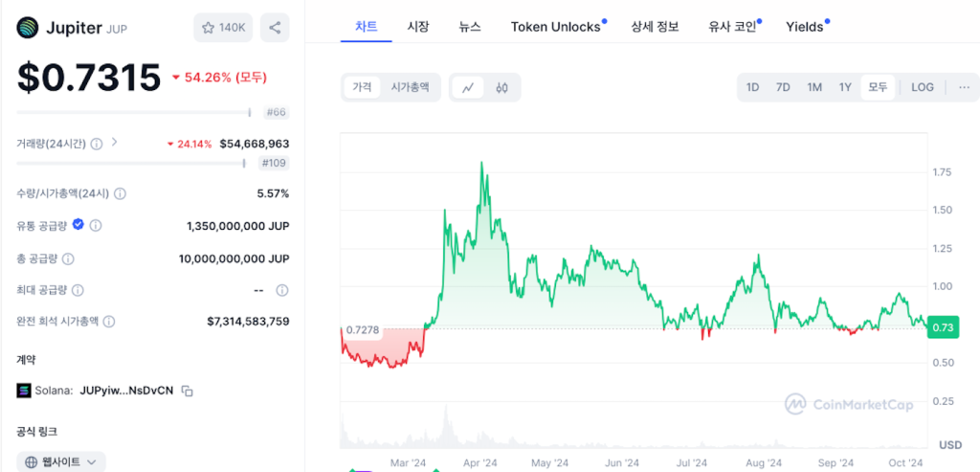Viewport: 980px width, 472px height.
Task: Switch to candlestick chart icon
Action: pos(501,87)
